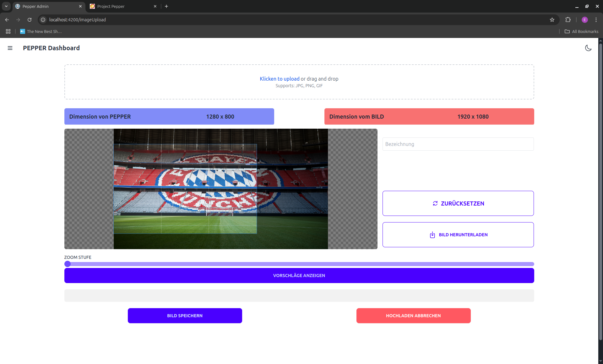
Task: Open the hamburger sidebar menu
Action: (10, 48)
